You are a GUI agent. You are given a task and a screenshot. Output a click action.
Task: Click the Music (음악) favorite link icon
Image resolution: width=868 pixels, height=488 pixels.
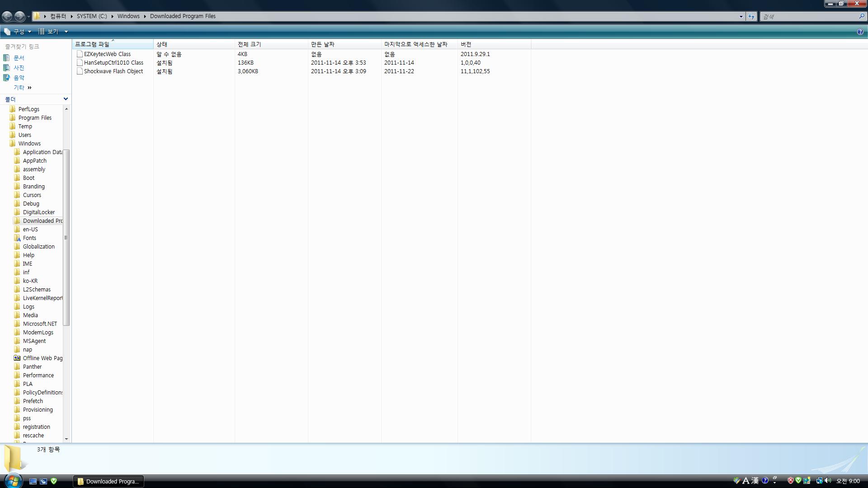point(6,78)
